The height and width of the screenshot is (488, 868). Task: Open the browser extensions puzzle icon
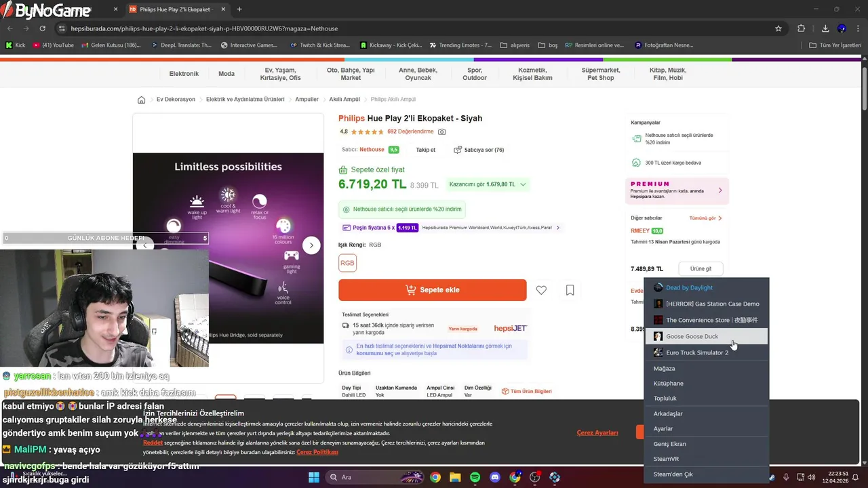[x=802, y=28]
